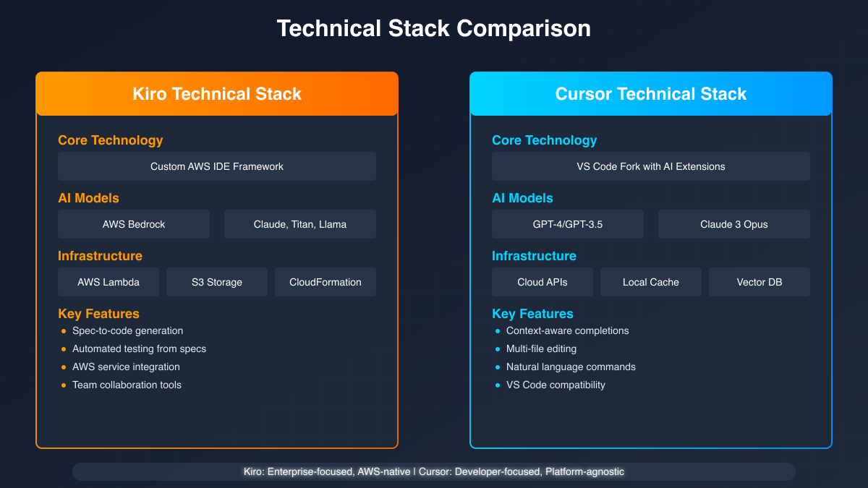Select the VS Code Fork with AI Extensions box

(651, 166)
